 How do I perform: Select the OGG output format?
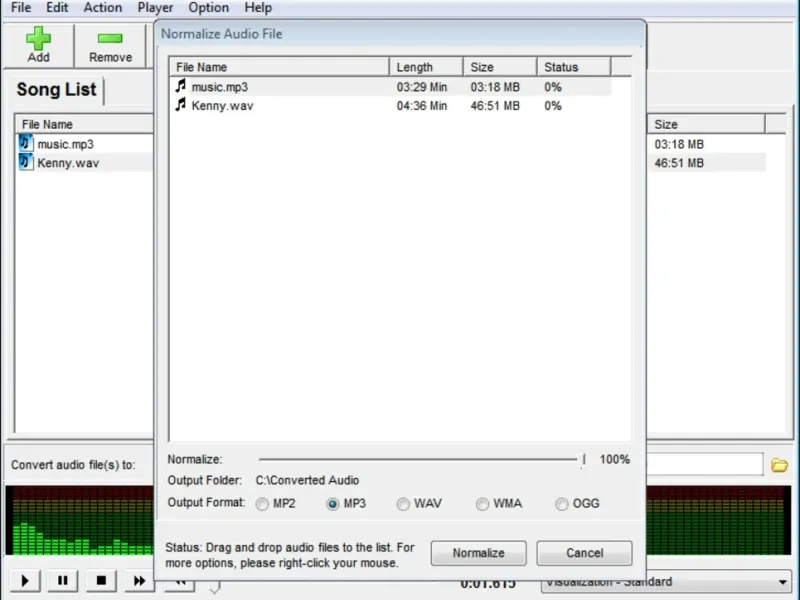pos(562,504)
